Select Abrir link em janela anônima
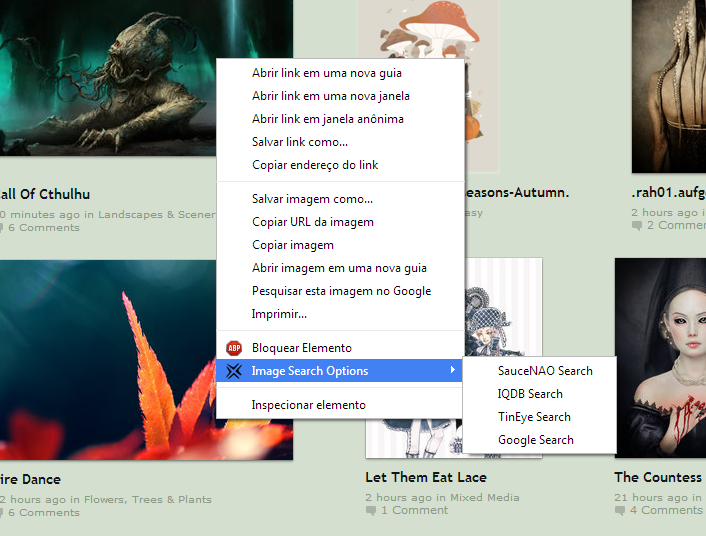The image size is (706, 536). (340, 119)
